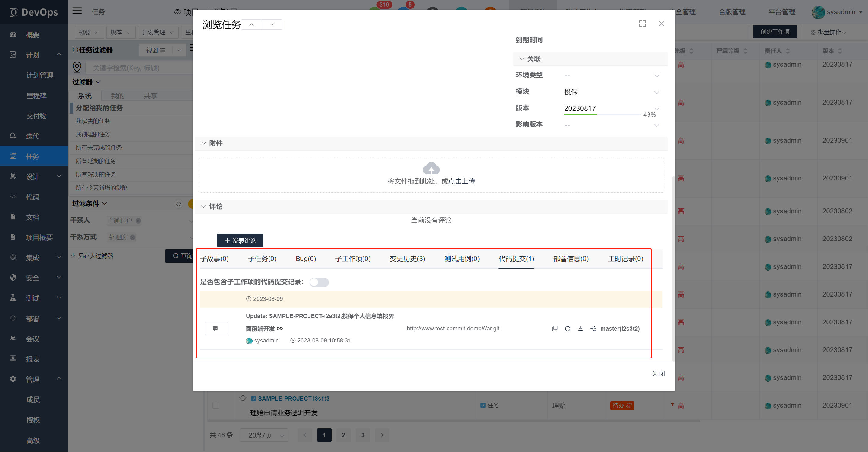The width and height of the screenshot is (868, 452).
Task: Check the SAMPLE-PROJECT-i3s1t3 row checkbox
Action: click(216, 405)
